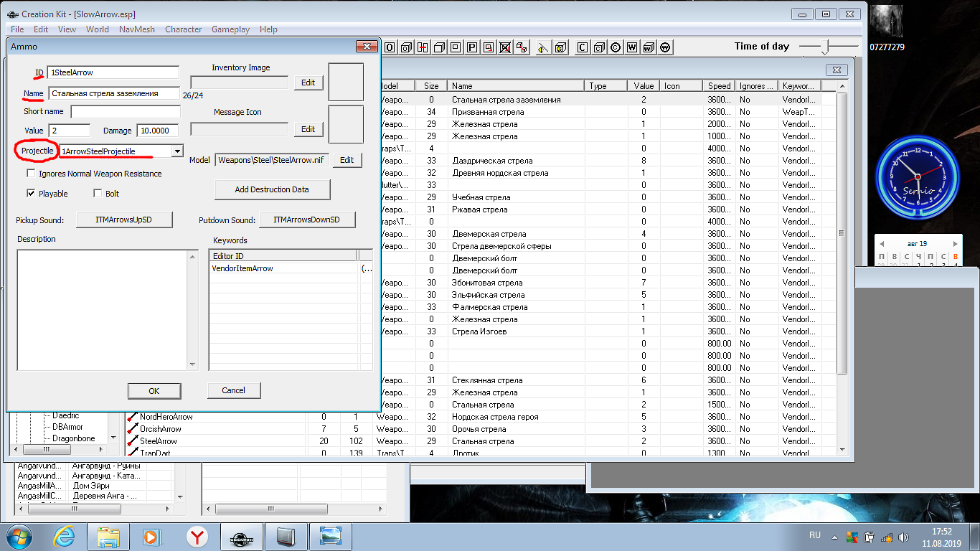Click the crossed-out box toolbar icon

(x=505, y=47)
